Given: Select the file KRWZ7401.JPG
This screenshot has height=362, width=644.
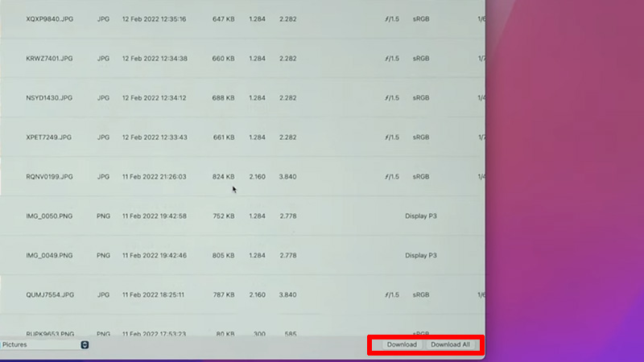Looking at the screenshot, I should pyautogui.click(x=49, y=59).
